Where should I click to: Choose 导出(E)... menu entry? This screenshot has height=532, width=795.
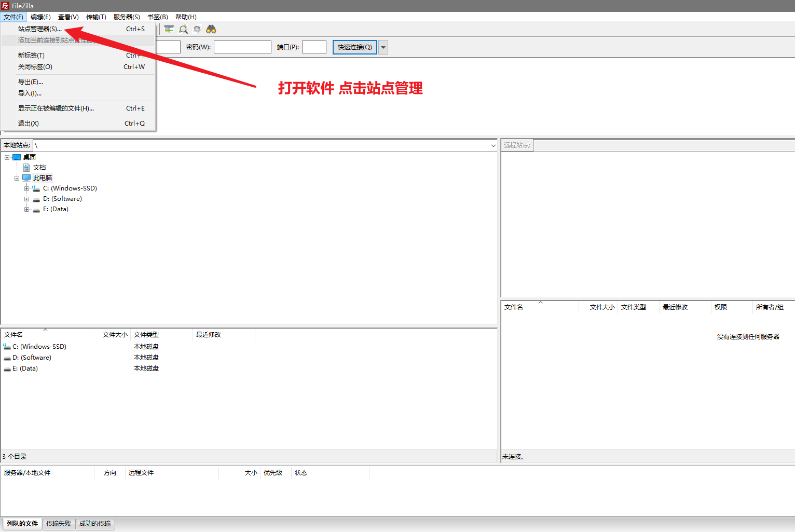[x=78, y=82]
